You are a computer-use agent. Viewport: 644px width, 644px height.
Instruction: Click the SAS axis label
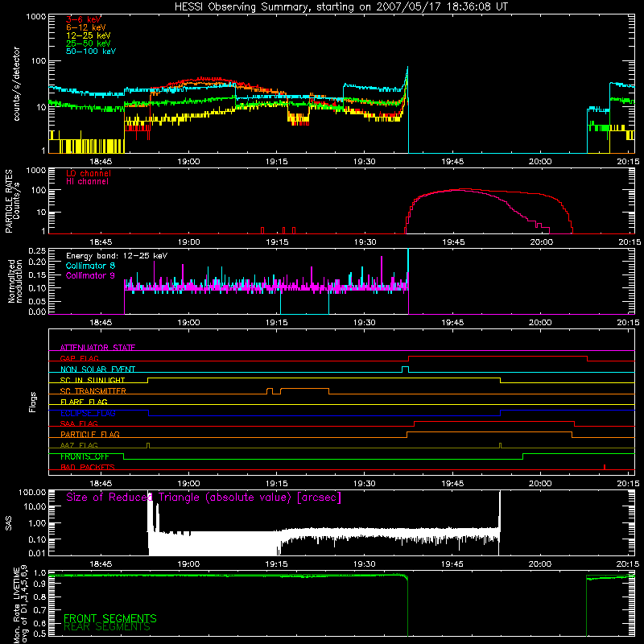click(9, 523)
